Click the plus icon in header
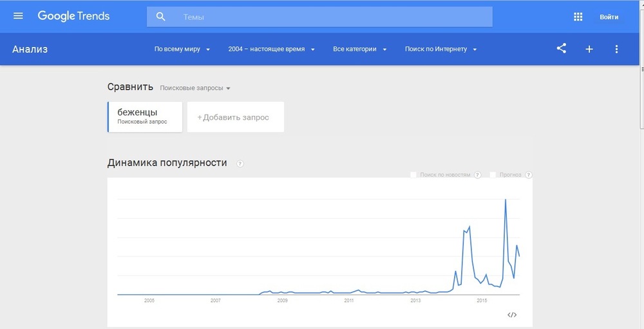This screenshot has width=644, height=329. tap(589, 49)
